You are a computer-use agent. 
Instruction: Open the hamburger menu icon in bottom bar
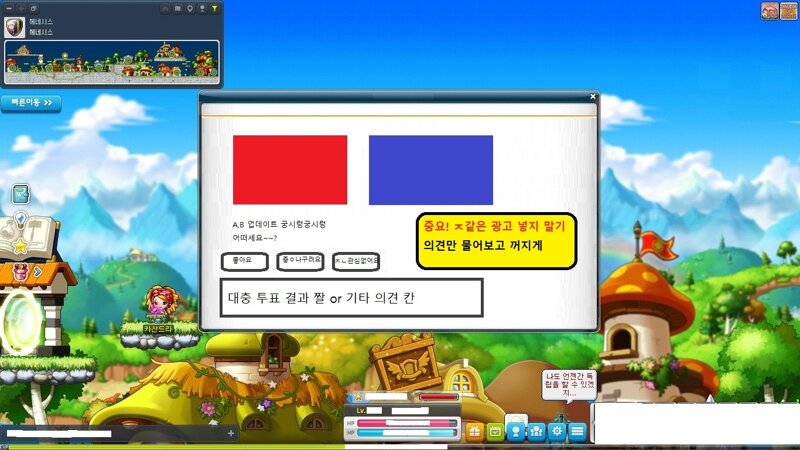pos(577,432)
